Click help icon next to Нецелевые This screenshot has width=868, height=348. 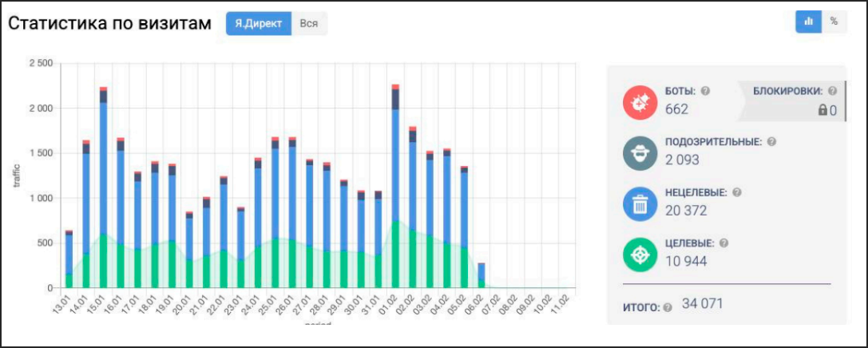[x=737, y=192]
